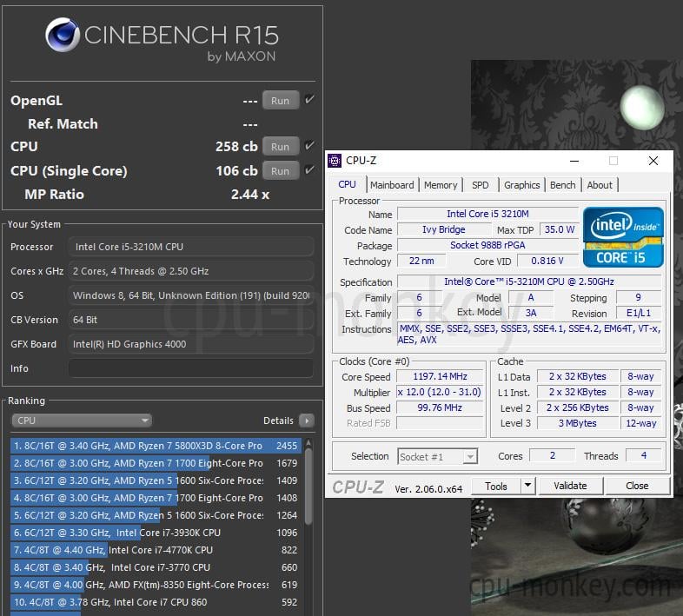This screenshot has height=616, width=683.
Task: Click the Code Name value Ivy Bridge
Action: pos(444,229)
